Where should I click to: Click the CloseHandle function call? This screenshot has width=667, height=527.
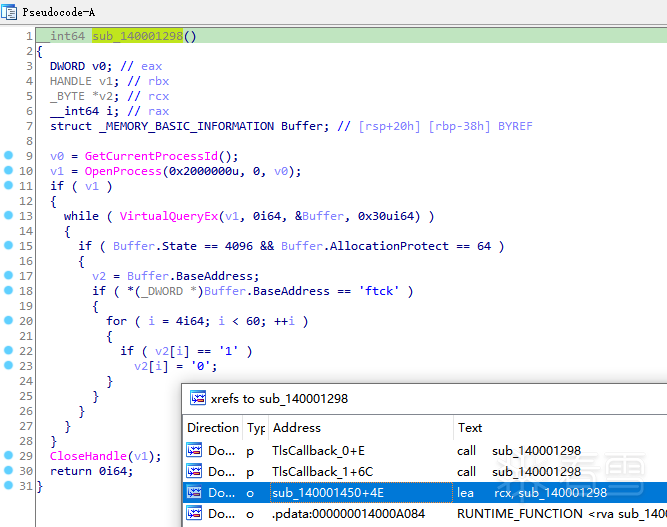(x=88, y=456)
